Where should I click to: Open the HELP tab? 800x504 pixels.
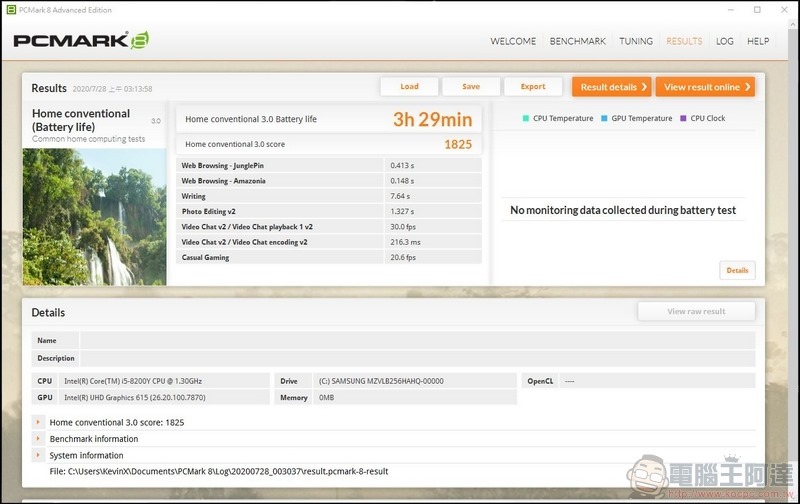(758, 41)
